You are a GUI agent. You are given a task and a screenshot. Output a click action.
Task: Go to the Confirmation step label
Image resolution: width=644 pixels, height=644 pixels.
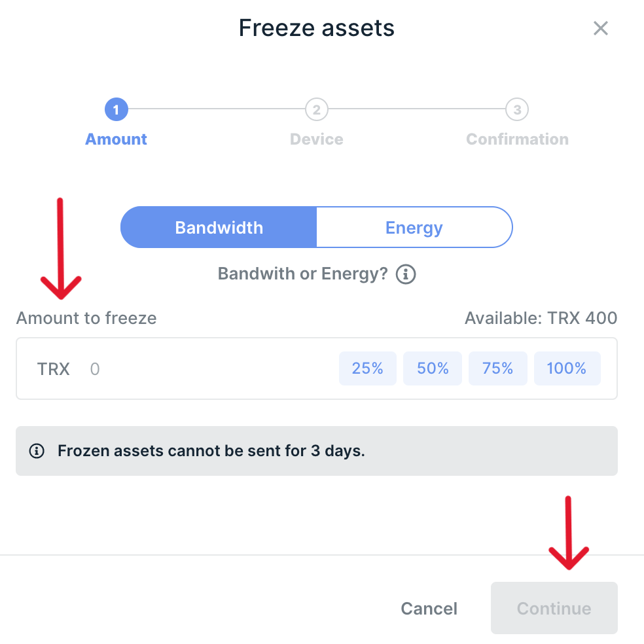point(517,139)
